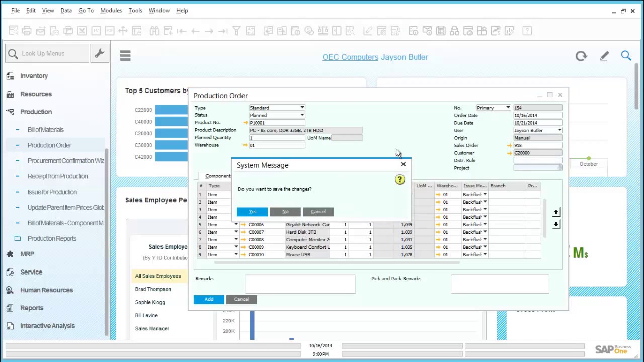Click the Print toolbar icon

27,31
